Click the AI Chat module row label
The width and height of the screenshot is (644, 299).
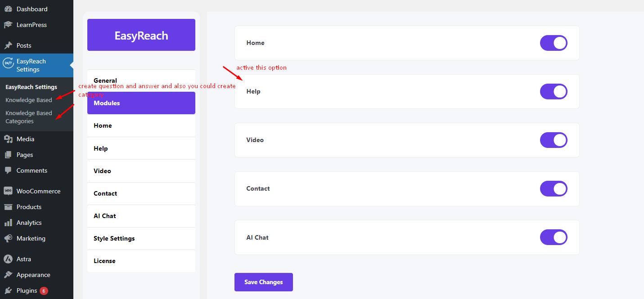257,237
